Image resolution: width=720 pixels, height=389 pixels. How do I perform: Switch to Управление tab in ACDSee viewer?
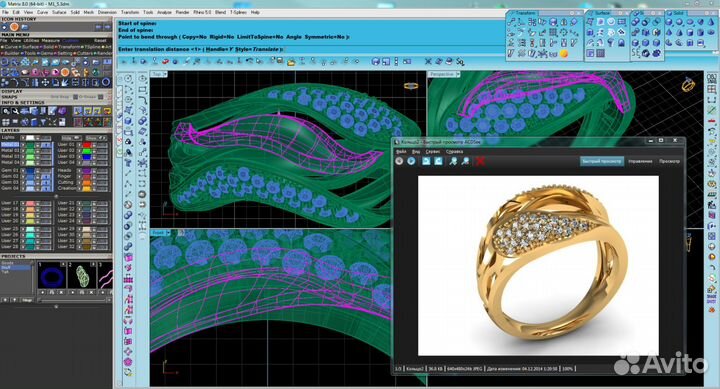640,161
